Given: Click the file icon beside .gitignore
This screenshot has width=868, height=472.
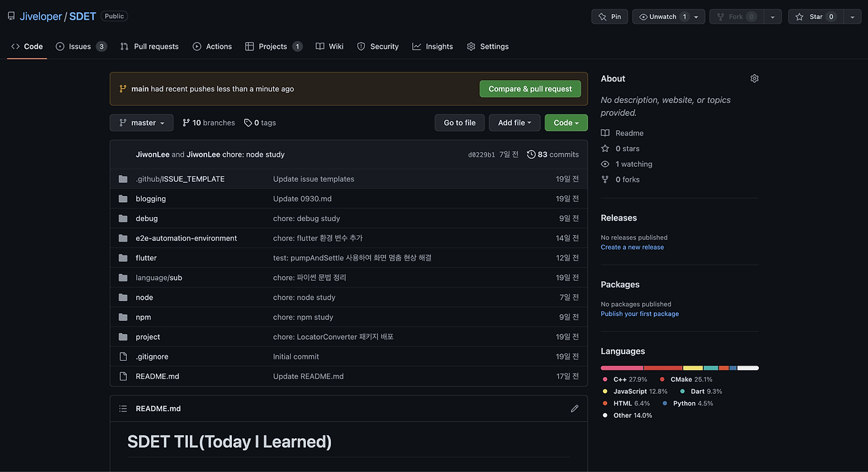Looking at the screenshot, I should click(x=123, y=356).
